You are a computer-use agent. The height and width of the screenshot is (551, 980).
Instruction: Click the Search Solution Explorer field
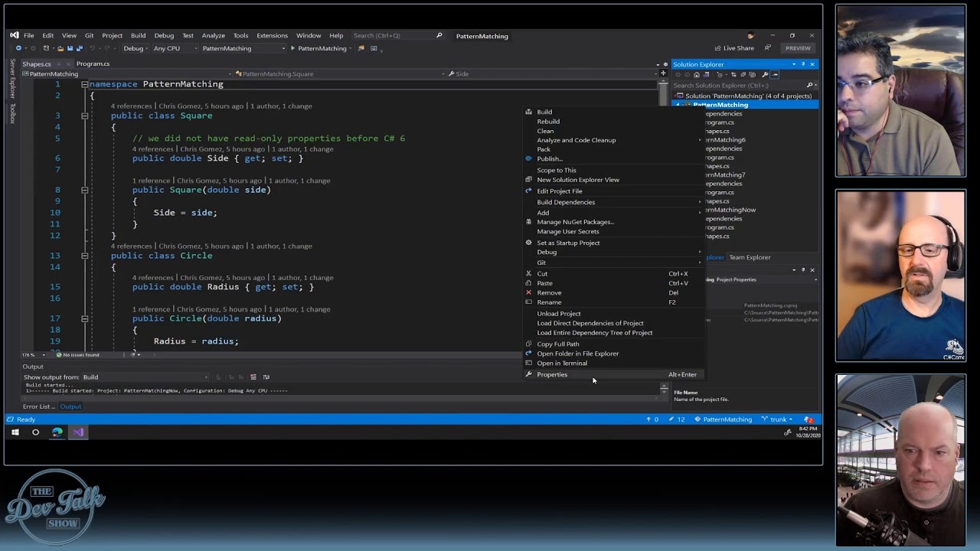(744, 86)
